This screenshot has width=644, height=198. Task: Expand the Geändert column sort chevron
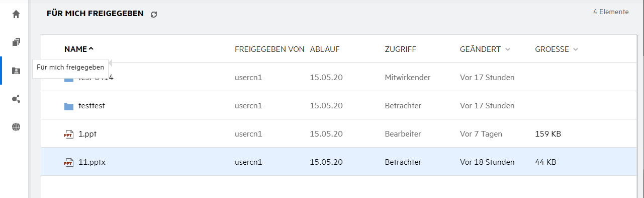point(508,49)
